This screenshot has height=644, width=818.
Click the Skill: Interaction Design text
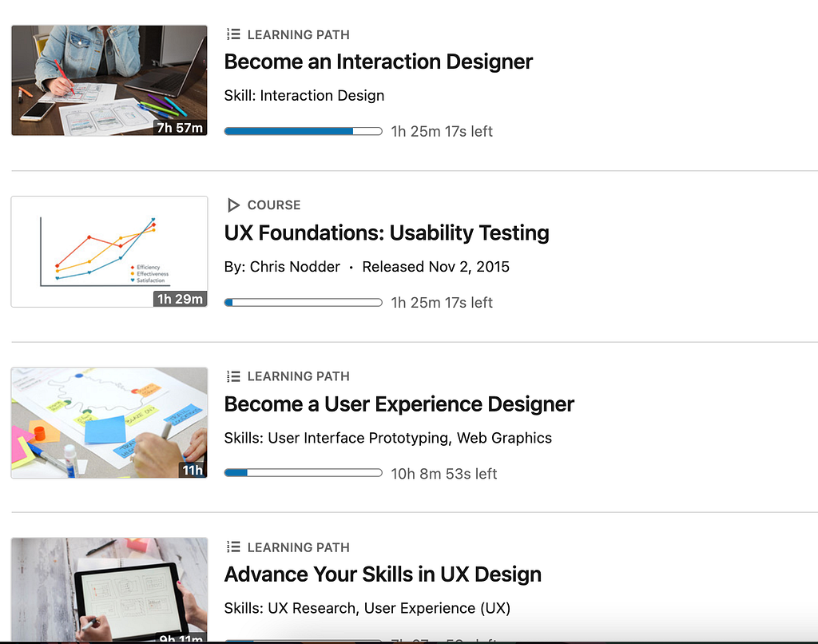pos(304,96)
